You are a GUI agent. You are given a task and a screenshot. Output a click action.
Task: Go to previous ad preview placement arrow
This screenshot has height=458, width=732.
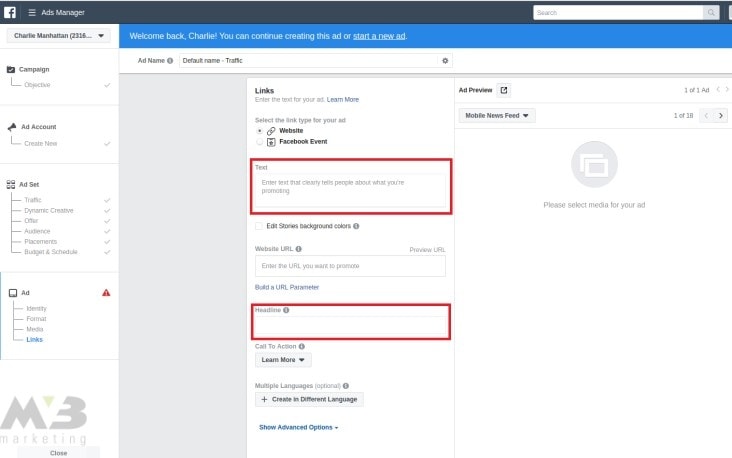pos(706,115)
